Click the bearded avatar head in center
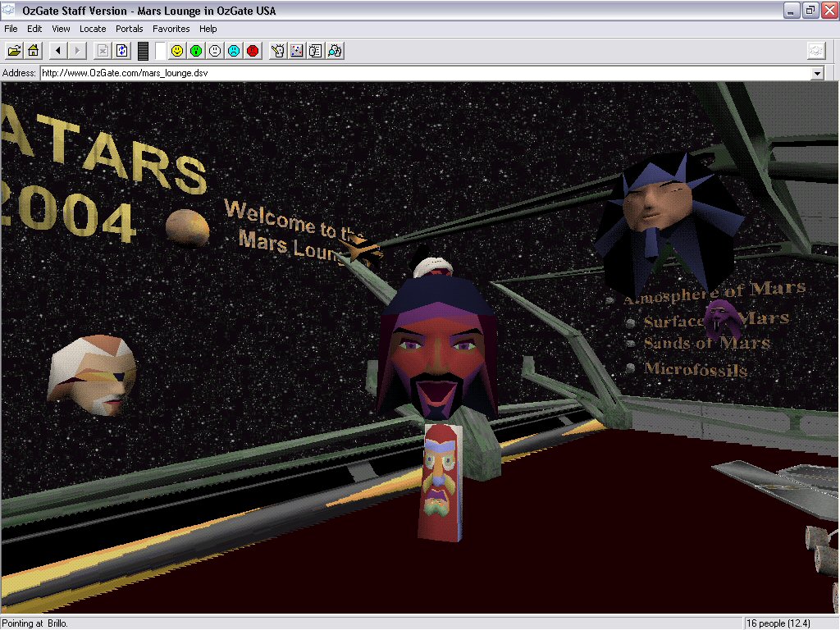 (x=437, y=353)
